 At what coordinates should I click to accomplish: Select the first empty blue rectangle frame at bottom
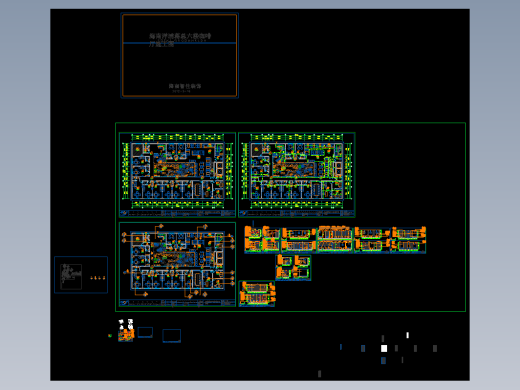coord(145,332)
